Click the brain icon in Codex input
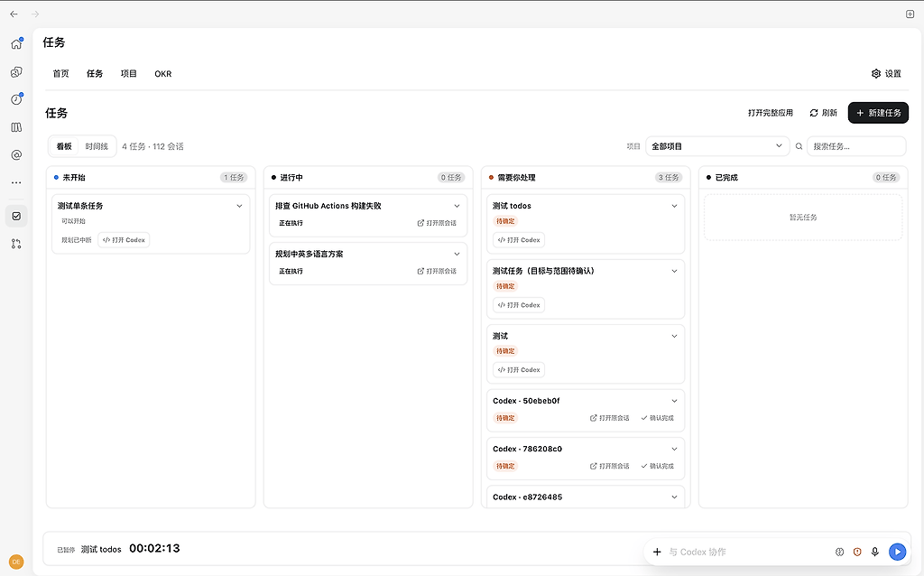This screenshot has height=576, width=924. (x=840, y=552)
